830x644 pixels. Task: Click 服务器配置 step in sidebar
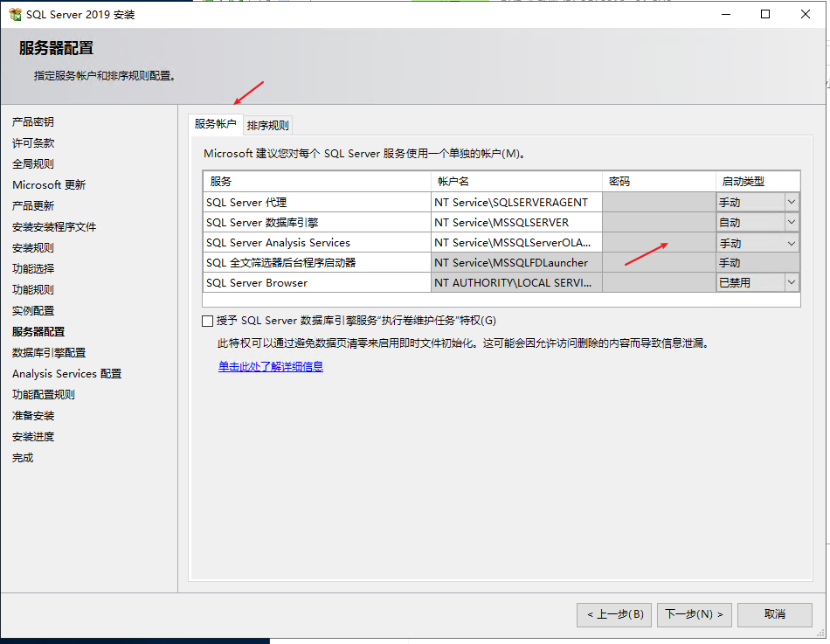38,332
